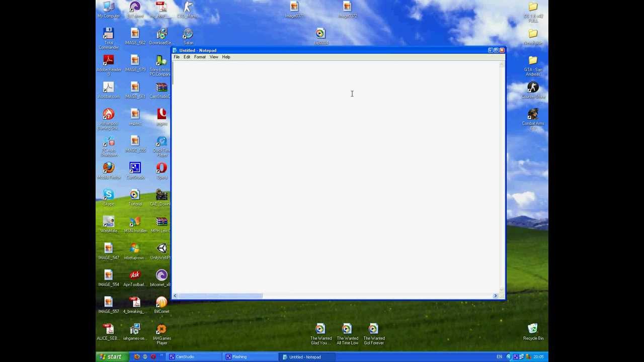Switch to Flashing taskbar button
The image size is (644, 362).
point(251,357)
